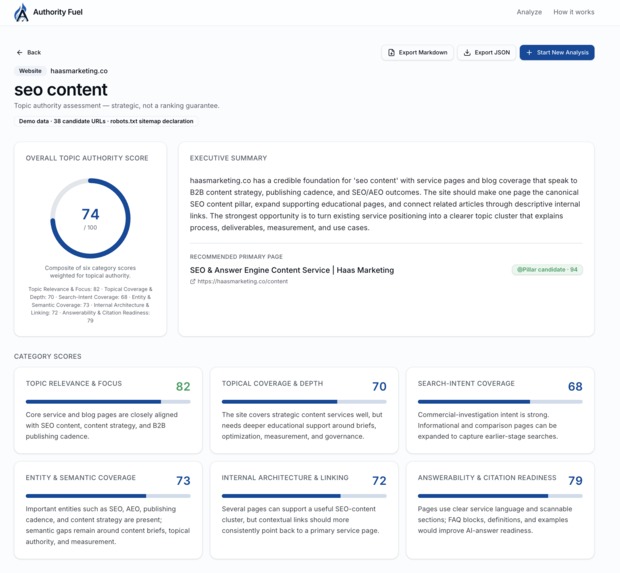
Task: Click the Topic Relevance score 82
Action: click(183, 386)
